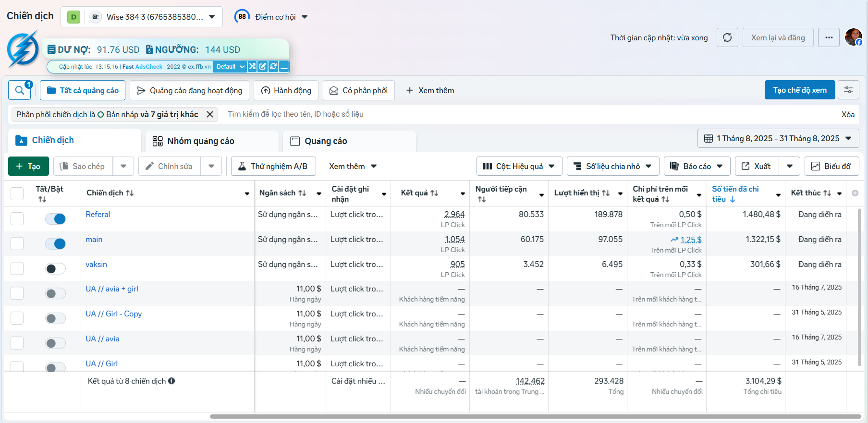Sort by Kết quả column arrows

click(x=434, y=193)
